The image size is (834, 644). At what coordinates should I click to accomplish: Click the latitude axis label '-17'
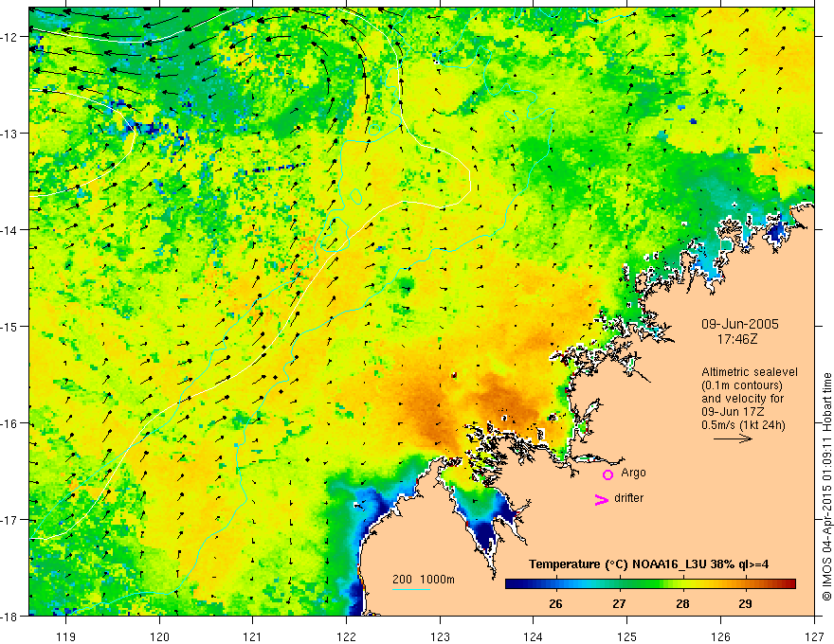pyautogui.click(x=10, y=520)
